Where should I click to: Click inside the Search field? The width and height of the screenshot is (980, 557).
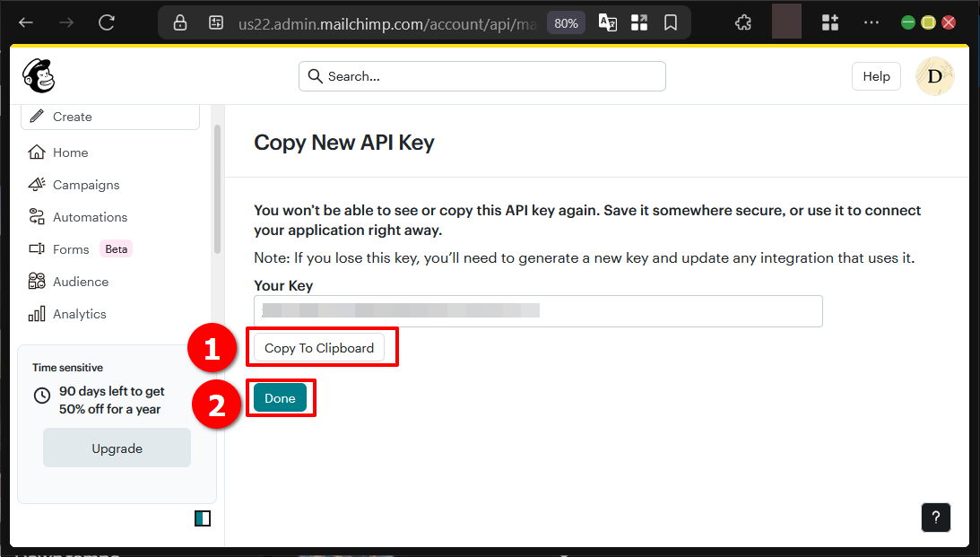tap(481, 76)
